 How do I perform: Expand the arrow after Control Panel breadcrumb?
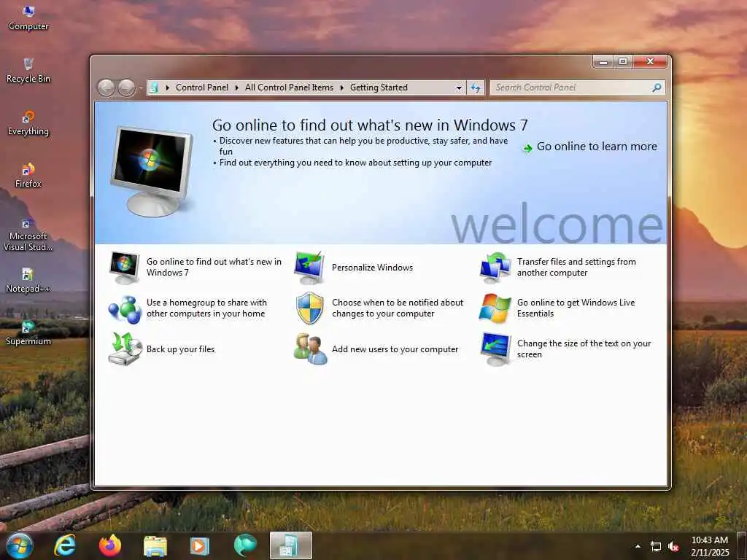point(237,87)
